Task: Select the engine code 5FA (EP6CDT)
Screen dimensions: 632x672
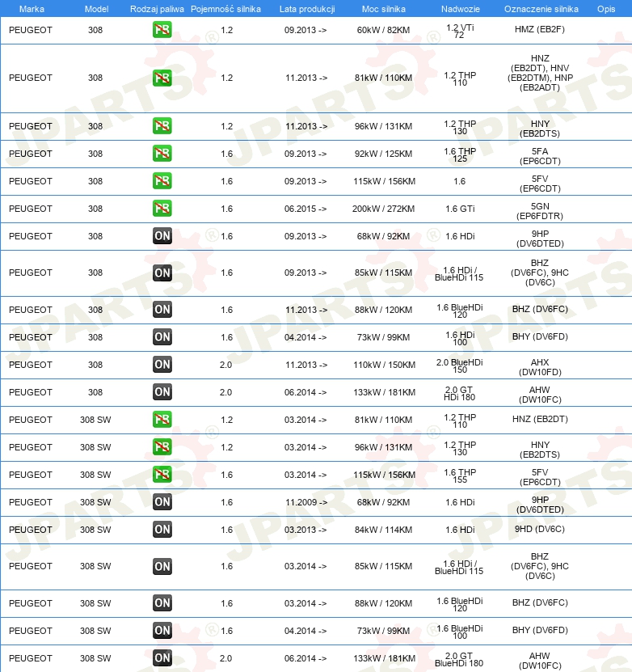Action: click(540, 156)
